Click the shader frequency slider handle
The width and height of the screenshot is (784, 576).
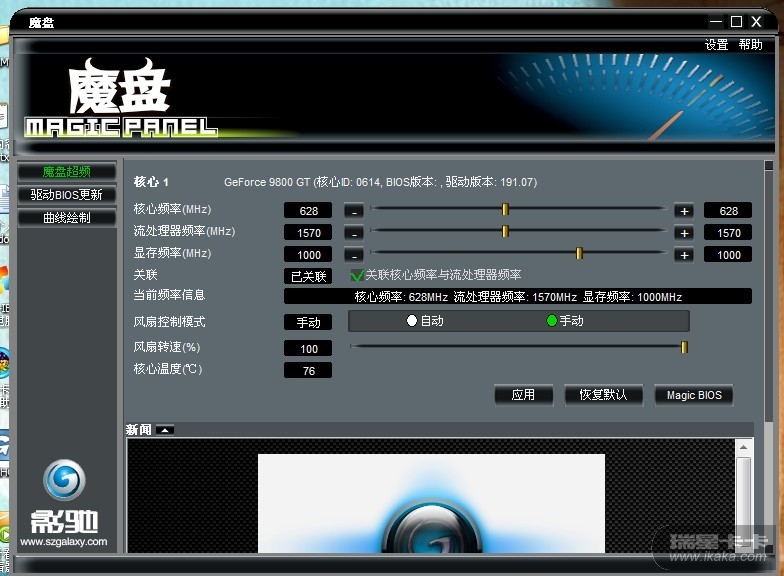505,231
